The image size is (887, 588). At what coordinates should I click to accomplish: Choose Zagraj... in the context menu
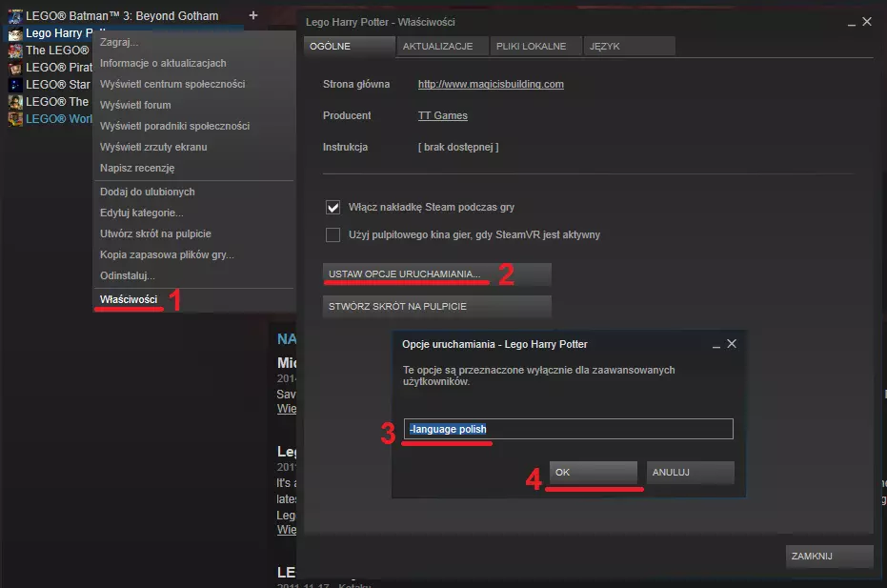click(194, 43)
